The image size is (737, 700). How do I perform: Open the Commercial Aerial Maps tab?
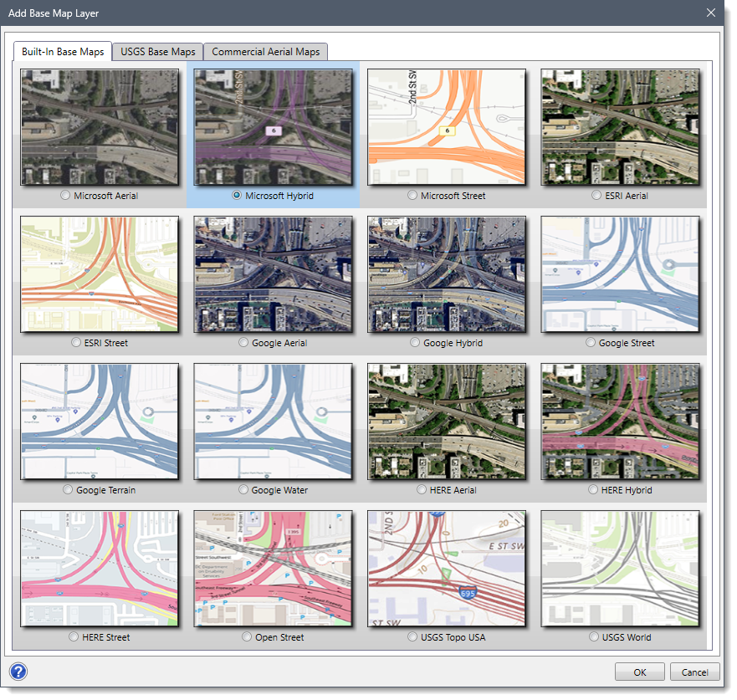[265, 51]
